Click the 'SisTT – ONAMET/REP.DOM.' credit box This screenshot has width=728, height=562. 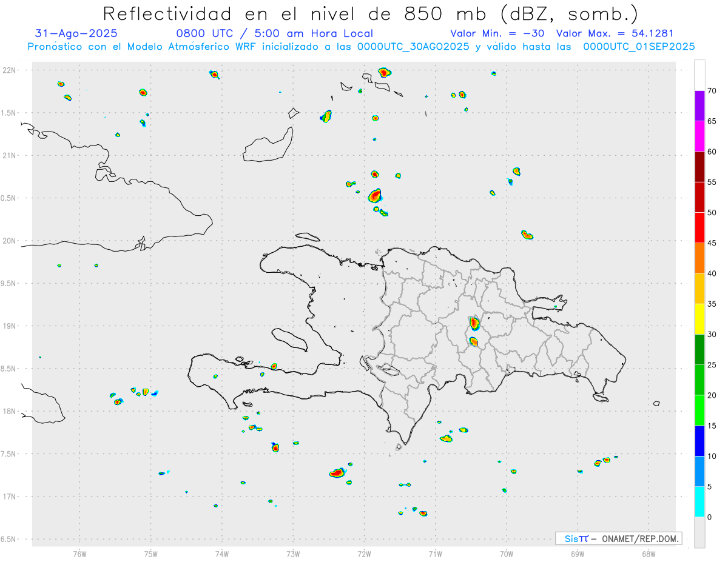[x=618, y=538]
